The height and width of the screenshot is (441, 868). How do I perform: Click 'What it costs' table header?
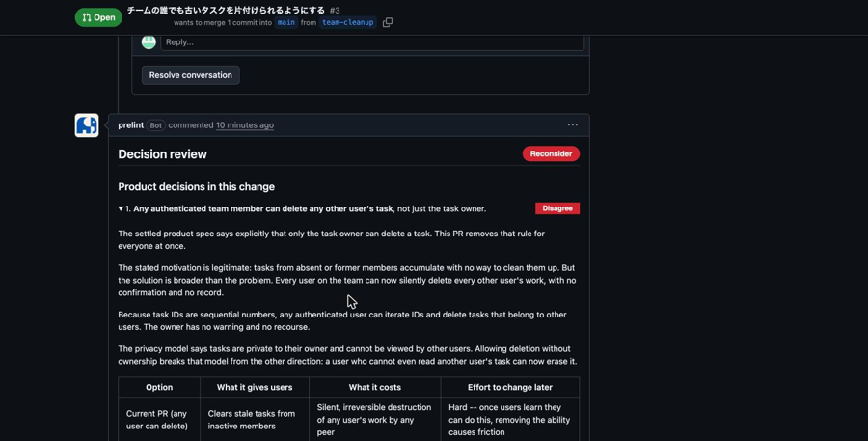point(375,387)
